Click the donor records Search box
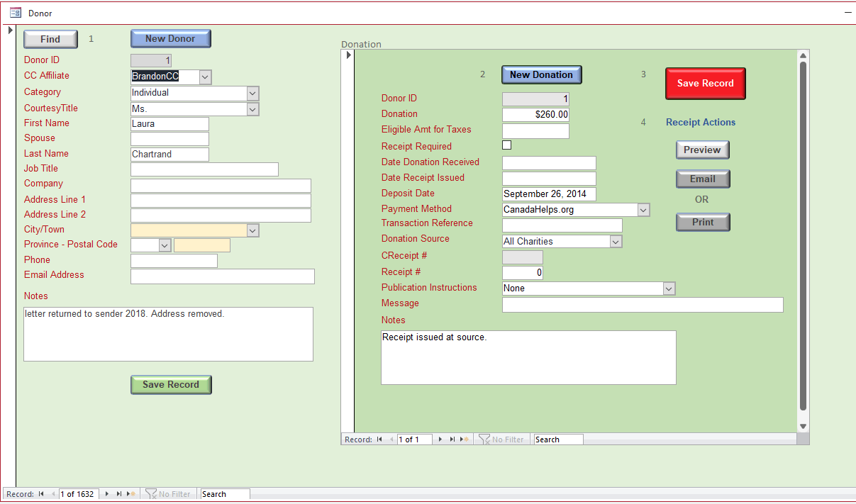856x504 pixels. tap(226, 494)
